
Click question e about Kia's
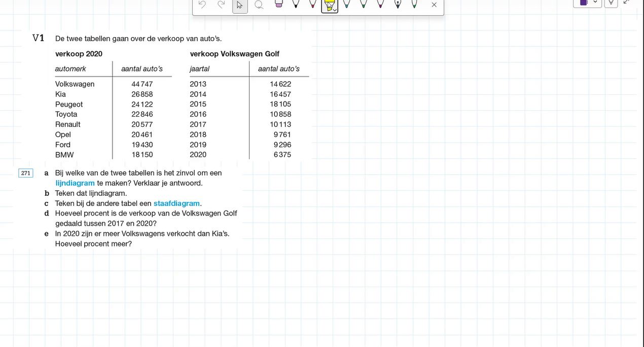pos(142,239)
